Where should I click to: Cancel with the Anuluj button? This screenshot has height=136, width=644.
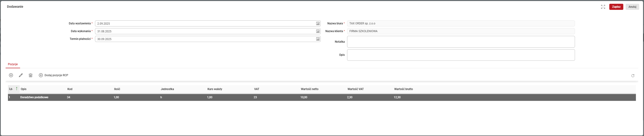click(x=632, y=7)
